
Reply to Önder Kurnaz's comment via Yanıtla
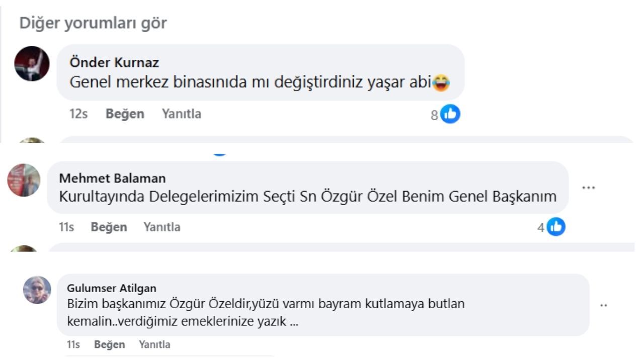point(182,114)
